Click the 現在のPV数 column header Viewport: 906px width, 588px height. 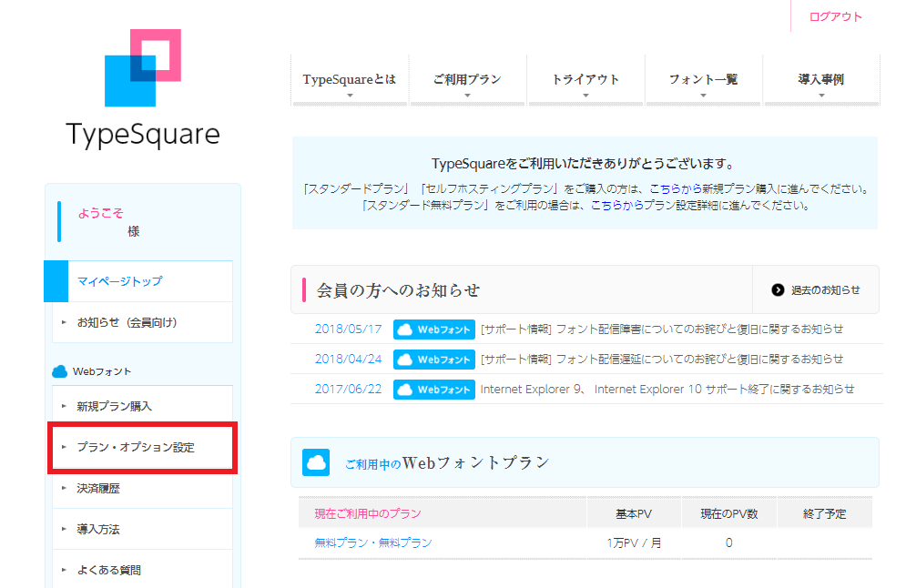tap(729, 514)
